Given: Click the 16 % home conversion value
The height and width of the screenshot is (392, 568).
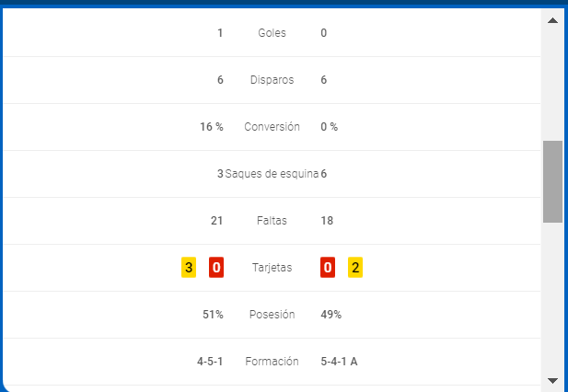Looking at the screenshot, I should (x=211, y=127).
